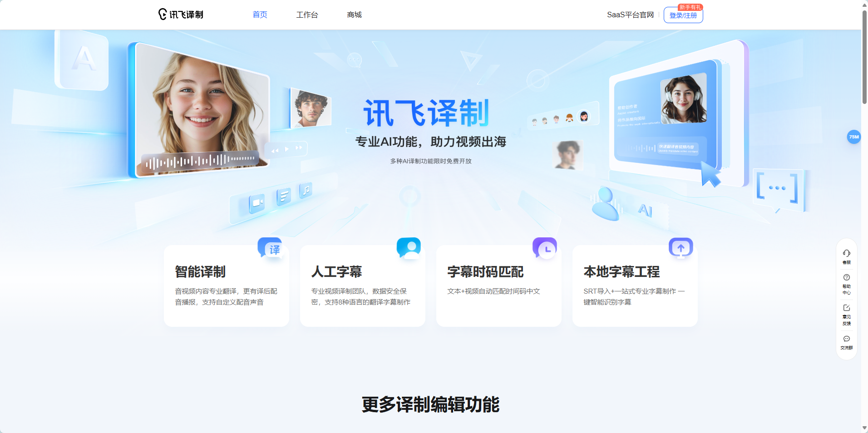Screen dimensions: 868x433
Task: Open the 字幕时码匹配 card title
Action: click(x=485, y=271)
